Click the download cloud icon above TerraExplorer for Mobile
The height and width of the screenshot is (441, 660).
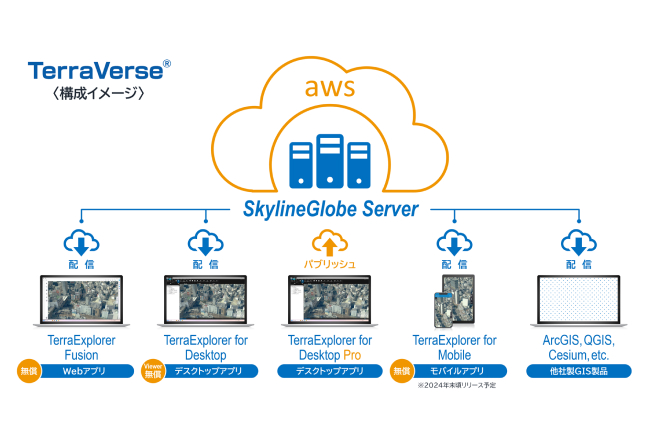pyautogui.click(x=454, y=243)
